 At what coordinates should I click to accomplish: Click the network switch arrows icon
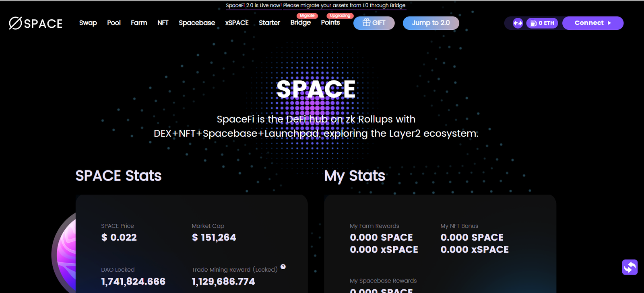tap(518, 23)
